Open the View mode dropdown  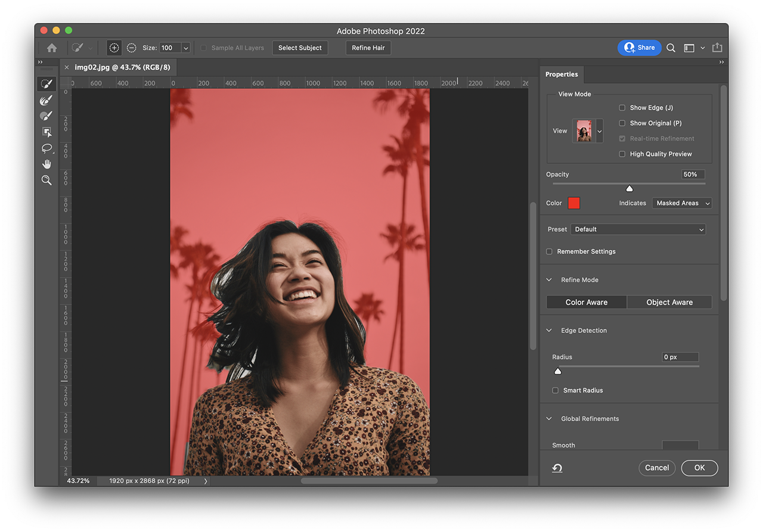(x=600, y=131)
